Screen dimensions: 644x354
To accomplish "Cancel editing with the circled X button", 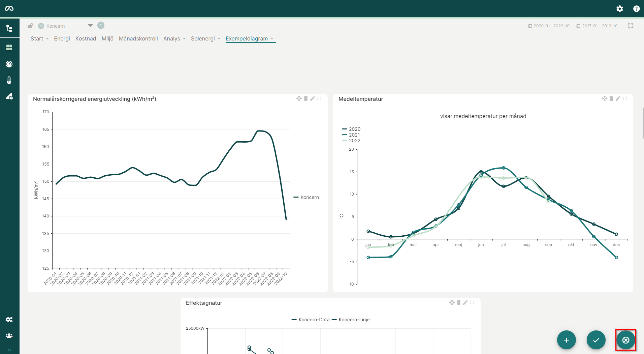I will point(626,340).
